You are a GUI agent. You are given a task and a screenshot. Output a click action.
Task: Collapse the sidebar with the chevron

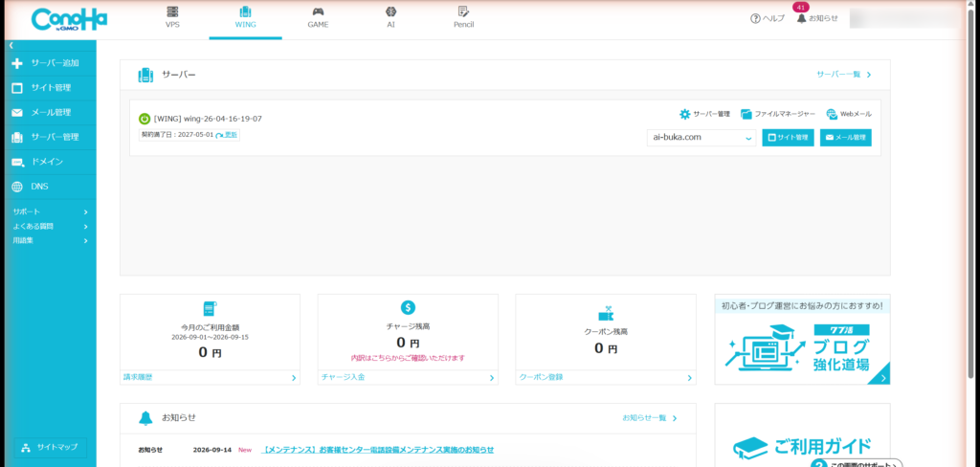pyautogui.click(x=11, y=46)
